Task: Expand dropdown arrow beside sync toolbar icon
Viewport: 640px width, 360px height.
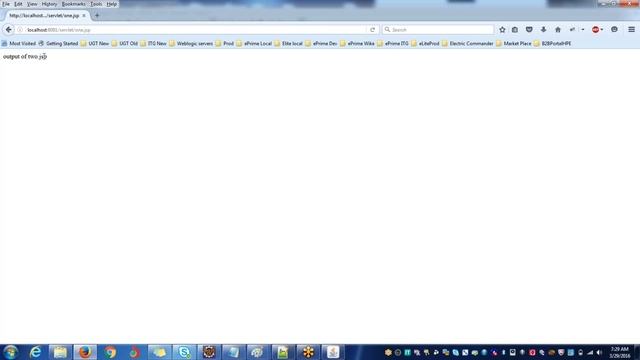Action: click(583, 30)
